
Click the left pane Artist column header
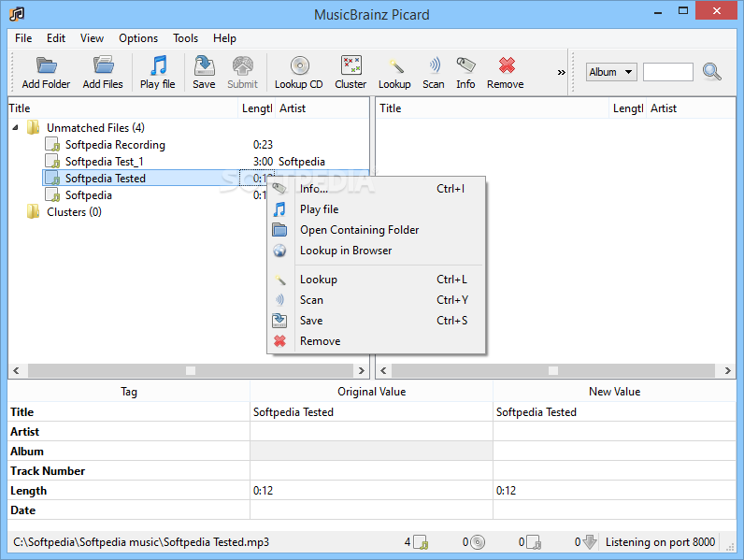(x=322, y=108)
